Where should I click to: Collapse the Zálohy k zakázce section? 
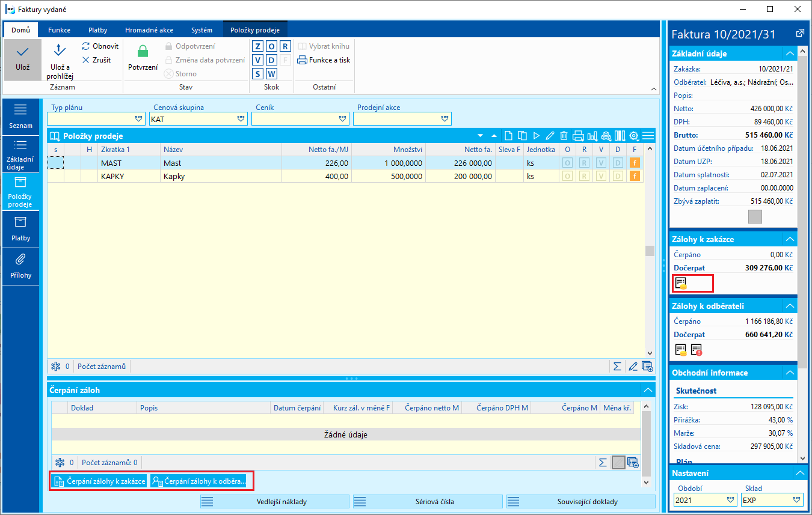click(x=789, y=240)
